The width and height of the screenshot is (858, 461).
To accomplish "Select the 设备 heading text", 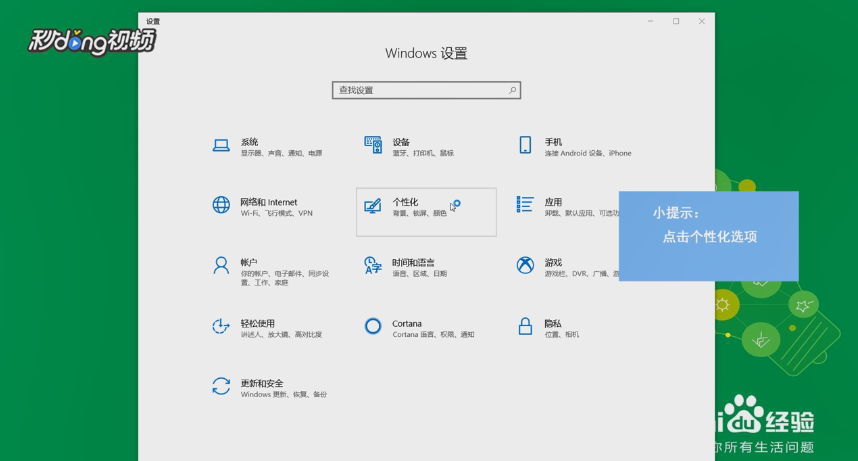I will pyautogui.click(x=401, y=142).
